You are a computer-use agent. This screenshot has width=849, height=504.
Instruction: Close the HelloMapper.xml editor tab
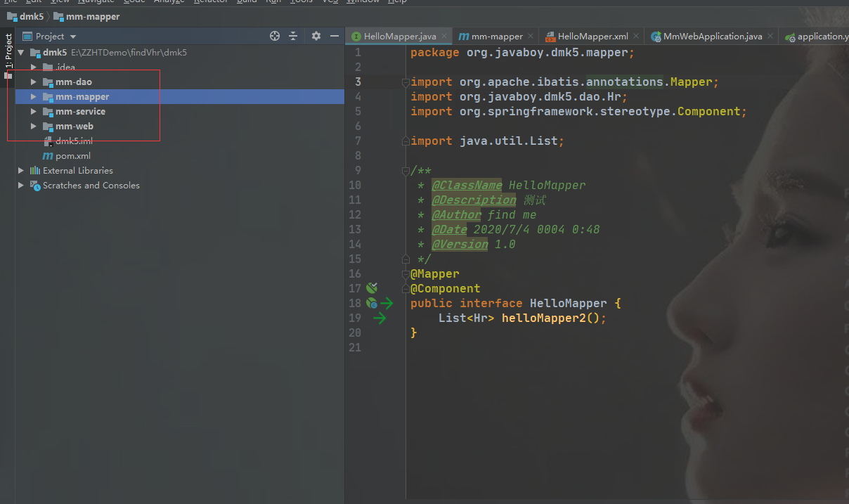click(x=636, y=37)
